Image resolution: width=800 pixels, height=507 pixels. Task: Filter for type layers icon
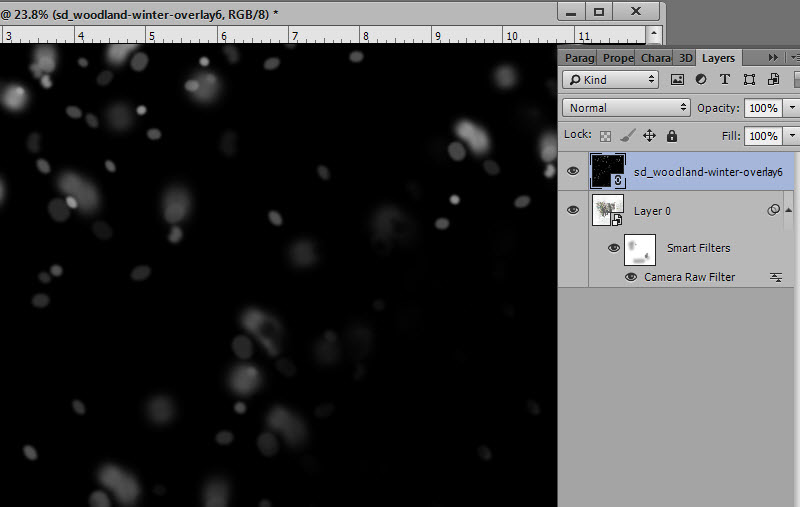[724, 80]
